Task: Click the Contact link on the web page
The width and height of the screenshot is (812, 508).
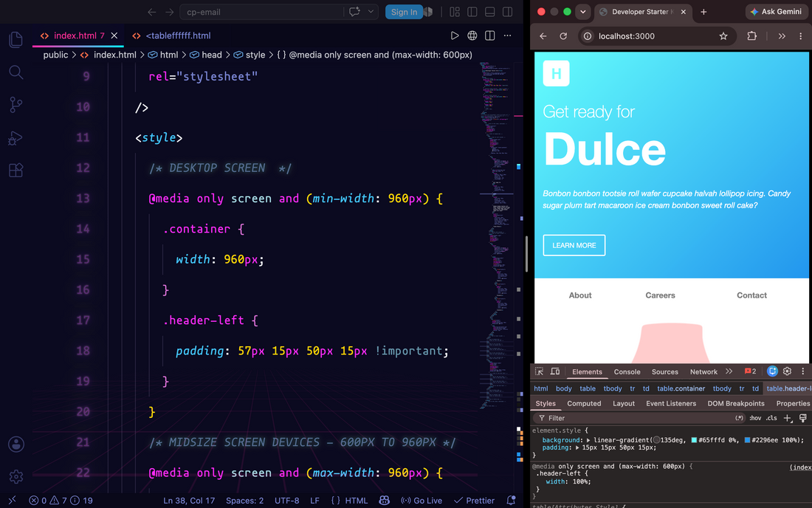Action: (x=751, y=295)
